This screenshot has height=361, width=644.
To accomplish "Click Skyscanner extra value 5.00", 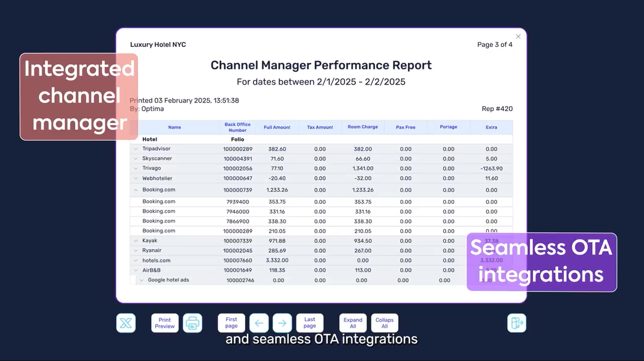I will [491, 159].
